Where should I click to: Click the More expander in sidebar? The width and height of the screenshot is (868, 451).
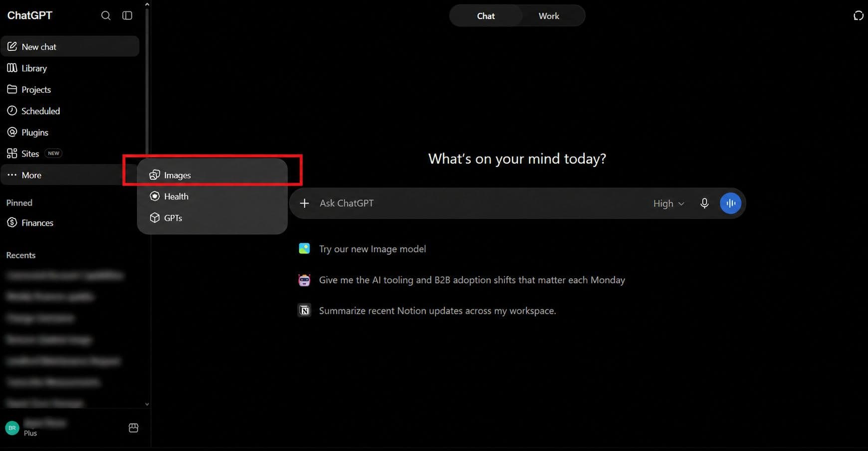[70, 175]
